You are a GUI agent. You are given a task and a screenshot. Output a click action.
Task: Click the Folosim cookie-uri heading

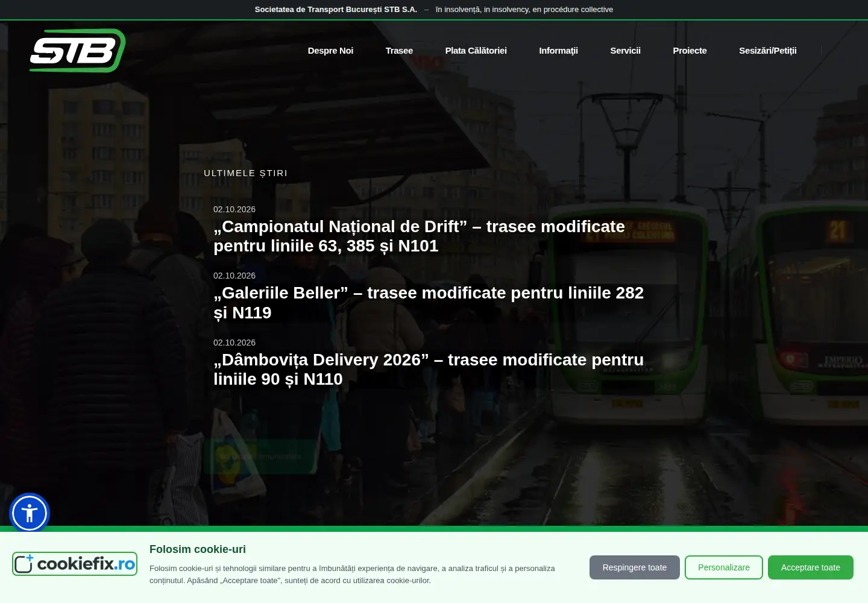[x=198, y=549]
